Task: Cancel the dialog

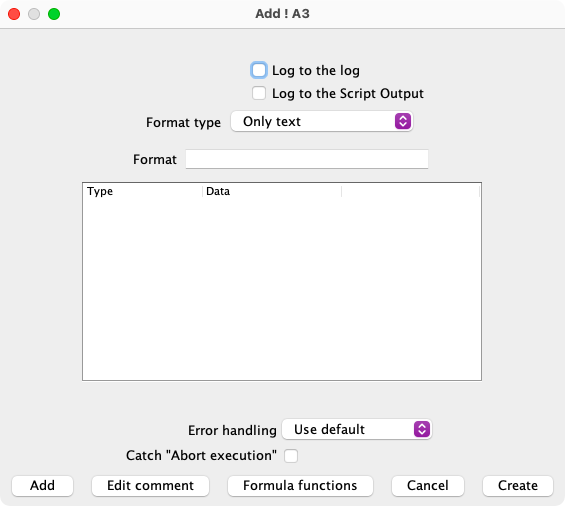Action: [x=428, y=485]
